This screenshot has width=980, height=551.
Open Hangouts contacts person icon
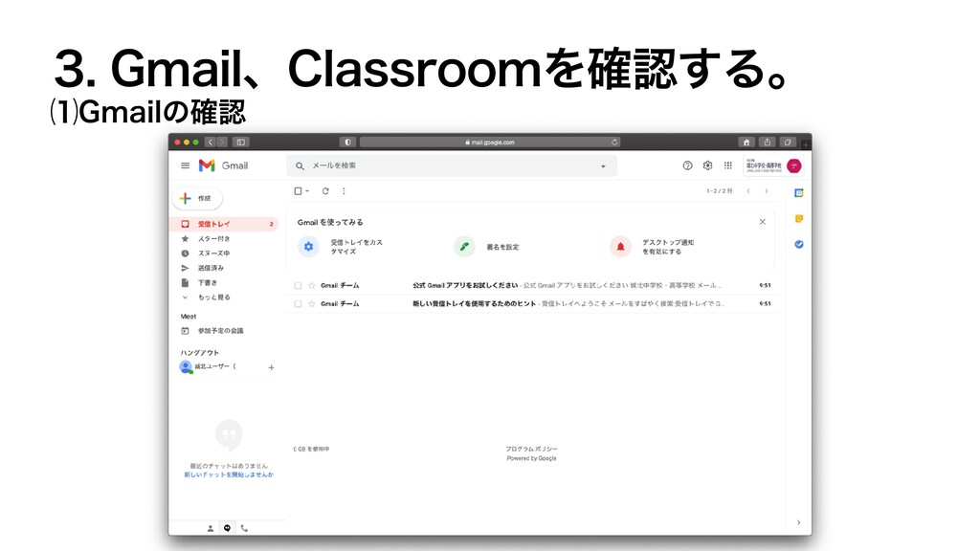coord(211,528)
